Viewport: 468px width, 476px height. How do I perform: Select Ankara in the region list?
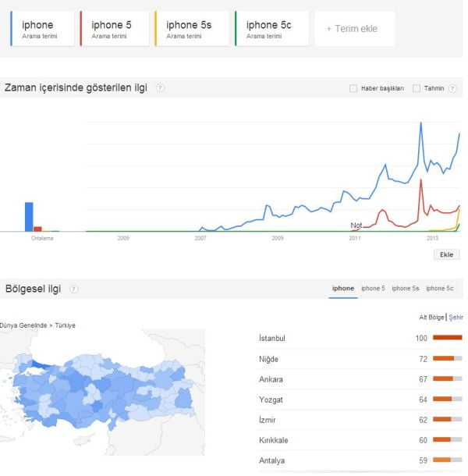[271, 379]
